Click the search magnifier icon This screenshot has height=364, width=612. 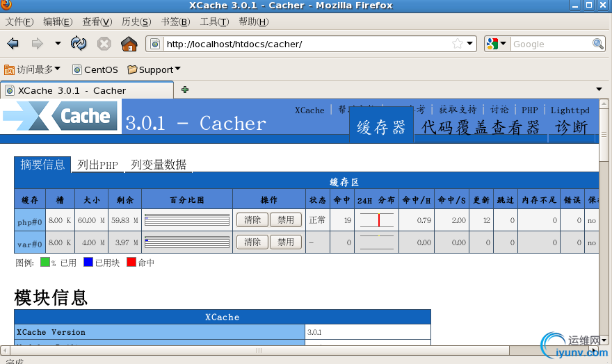(598, 44)
